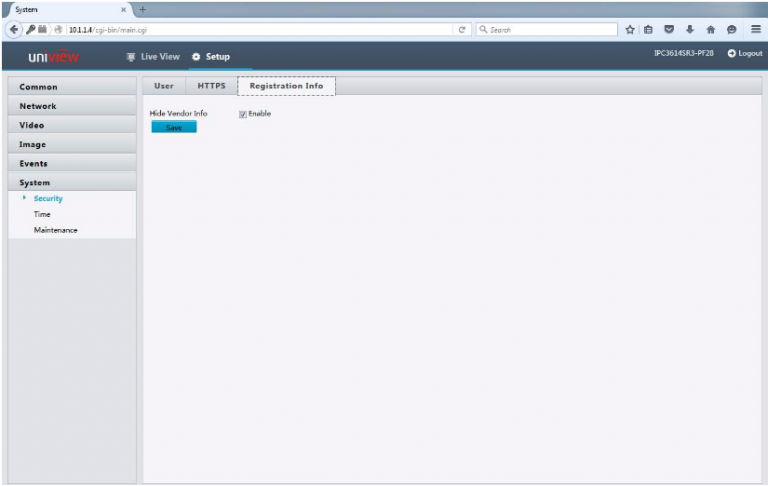This screenshot has height=486, width=768.
Task: Open the Setup page
Action: pos(211,57)
